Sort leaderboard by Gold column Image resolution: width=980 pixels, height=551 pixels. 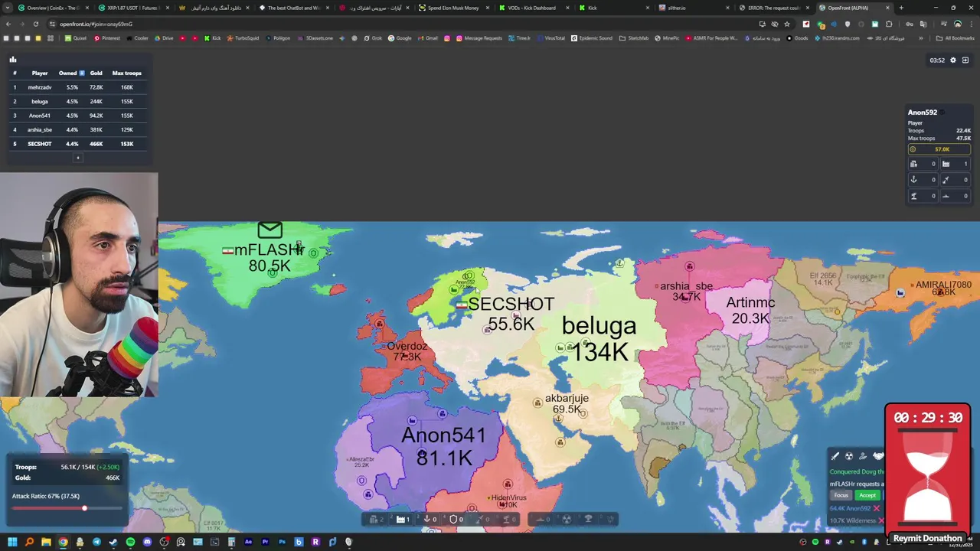coord(96,73)
